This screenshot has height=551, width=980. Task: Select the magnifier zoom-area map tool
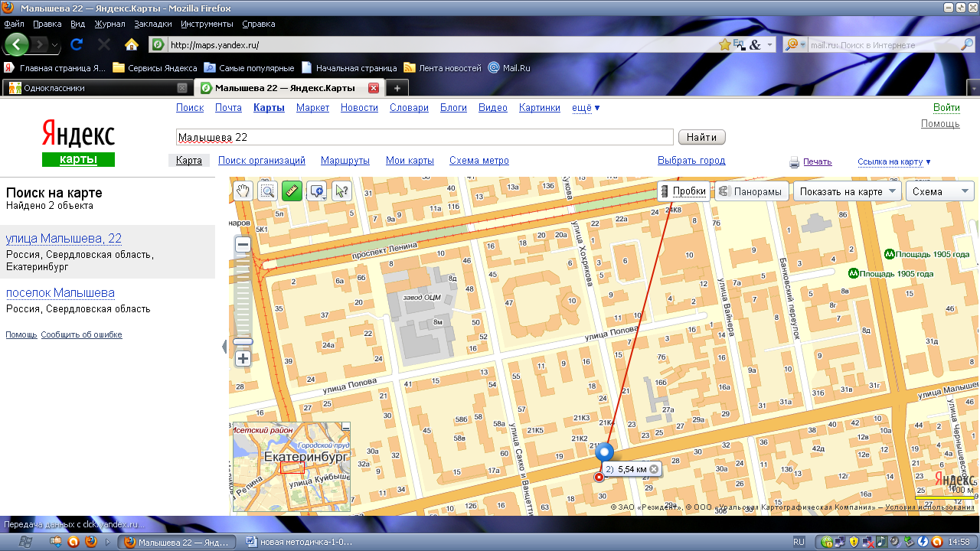267,191
